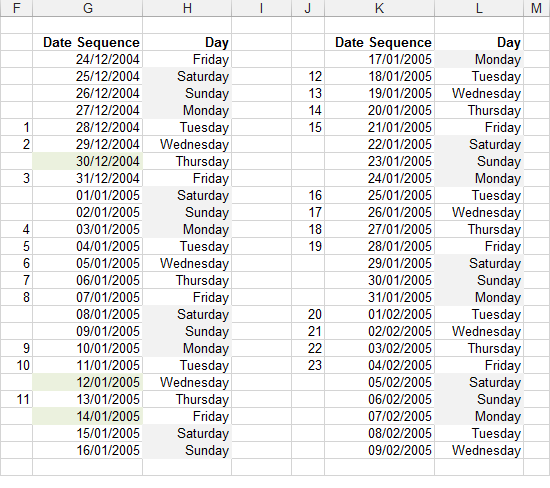Select the highlighted cell 12/01/2005
This screenshot has height=488, width=550.
tap(87, 382)
